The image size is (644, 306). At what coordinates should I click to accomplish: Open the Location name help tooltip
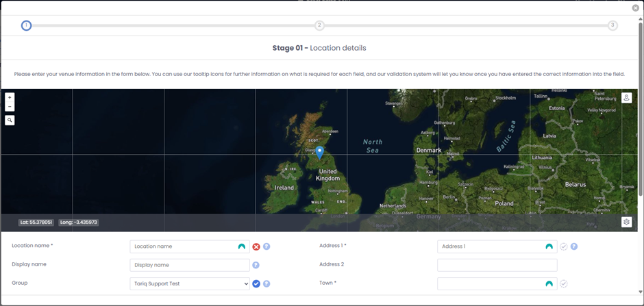point(267,246)
